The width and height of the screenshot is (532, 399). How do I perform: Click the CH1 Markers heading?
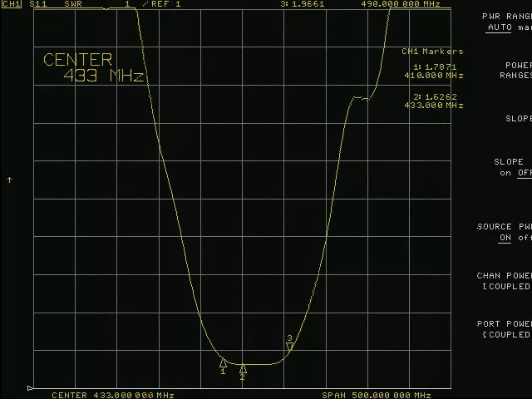pos(432,52)
